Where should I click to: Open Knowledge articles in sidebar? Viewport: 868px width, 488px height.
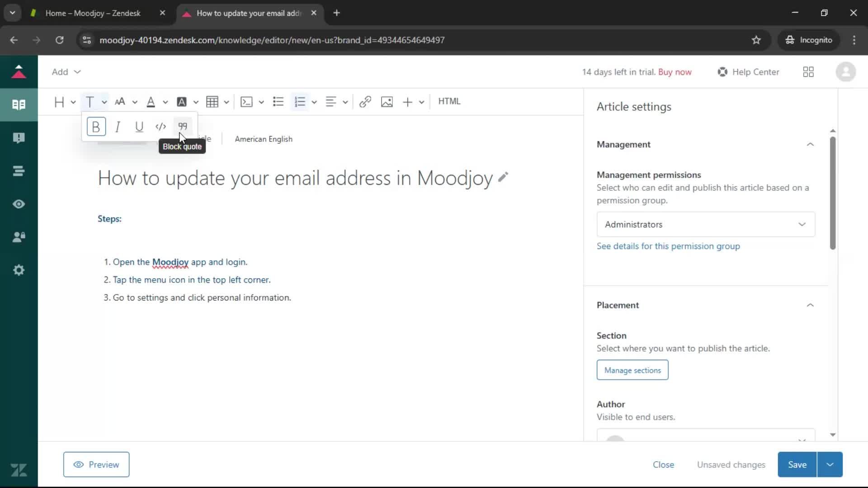click(19, 105)
